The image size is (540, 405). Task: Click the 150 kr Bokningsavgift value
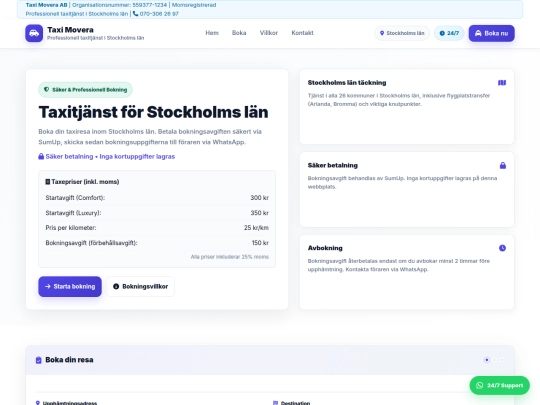pos(260,243)
